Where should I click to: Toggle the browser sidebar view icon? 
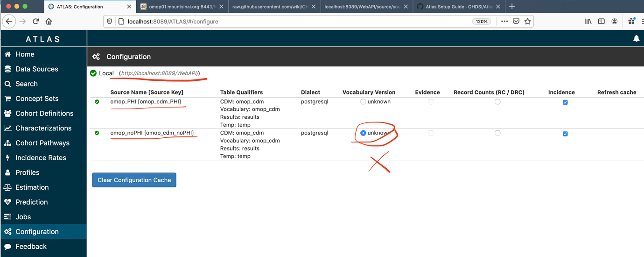click(x=602, y=21)
